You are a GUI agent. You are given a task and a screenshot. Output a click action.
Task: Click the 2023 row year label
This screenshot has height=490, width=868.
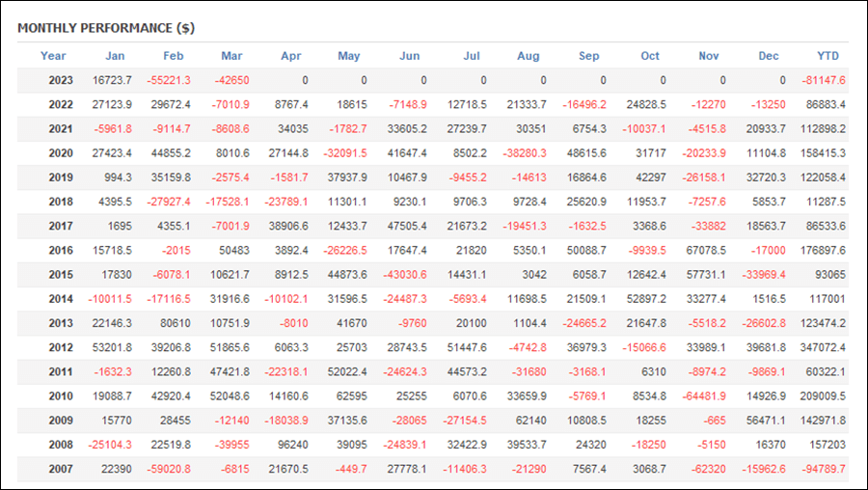(x=61, y=80)
